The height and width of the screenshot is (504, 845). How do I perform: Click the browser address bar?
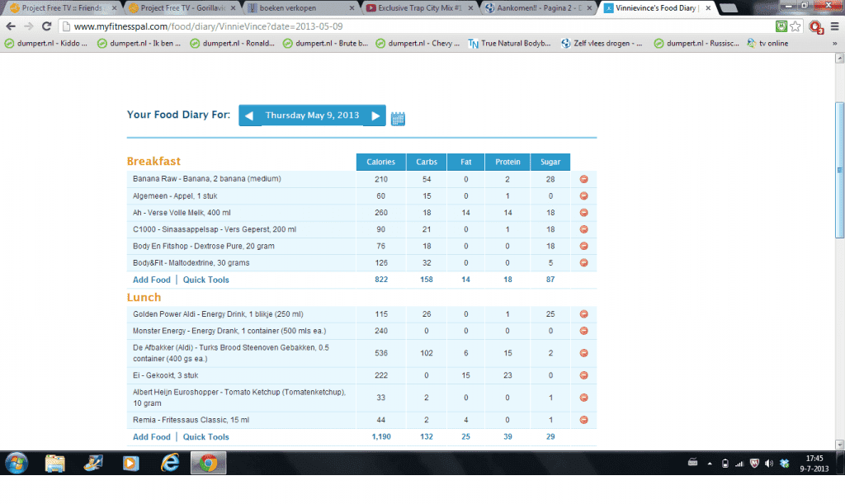click(x=413, y=26)
